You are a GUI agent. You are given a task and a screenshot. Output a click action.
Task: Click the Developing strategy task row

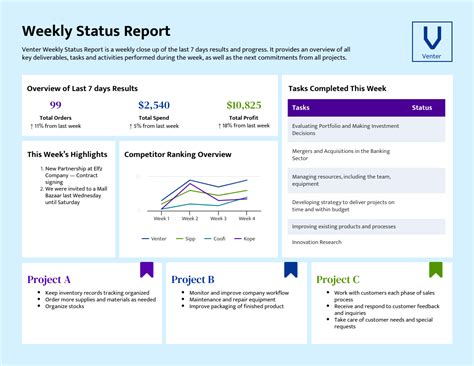[x=366, y=206]
